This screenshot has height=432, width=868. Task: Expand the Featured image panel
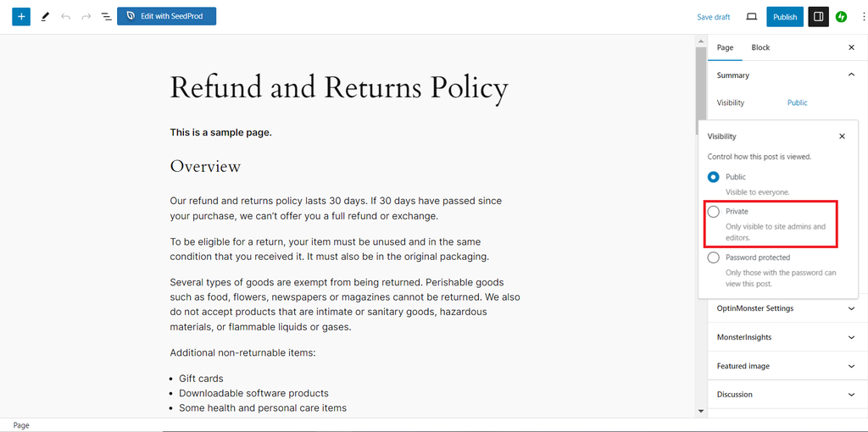pyautogui.click(x=783, y=366)
